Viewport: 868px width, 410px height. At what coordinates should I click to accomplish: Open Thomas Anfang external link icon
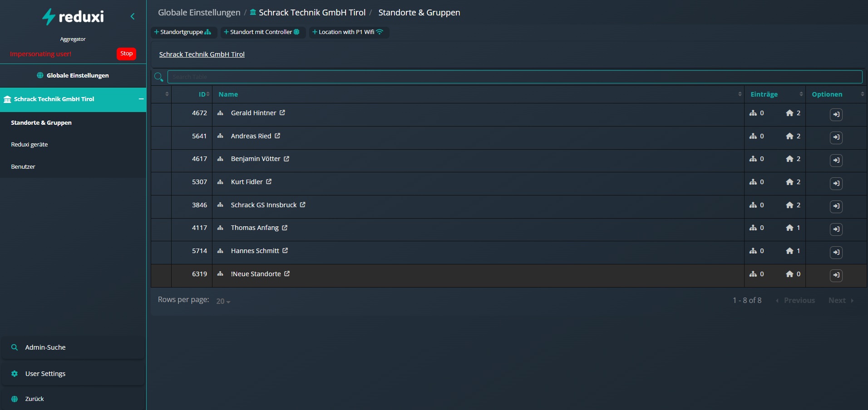point(285,228)
